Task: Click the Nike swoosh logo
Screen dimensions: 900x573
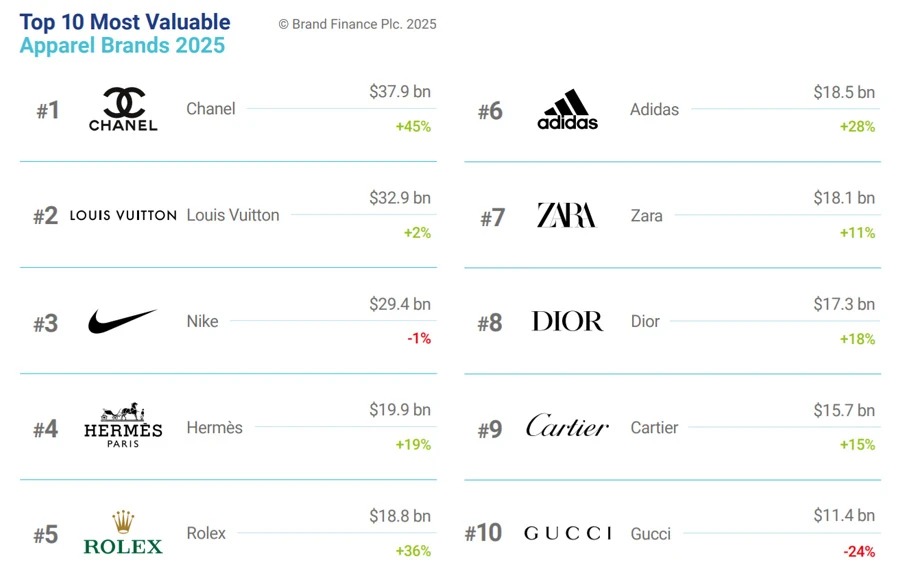Action: (123, 321)
